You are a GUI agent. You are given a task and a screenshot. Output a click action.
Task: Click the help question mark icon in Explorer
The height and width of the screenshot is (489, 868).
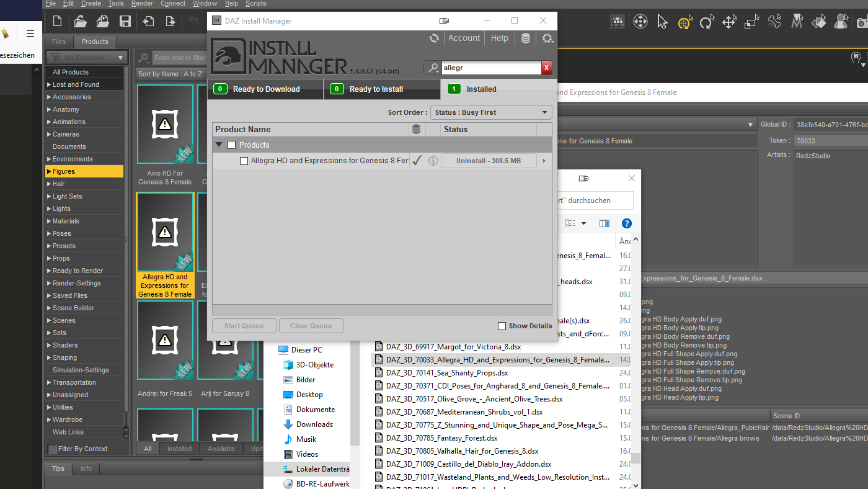point(627,223)
